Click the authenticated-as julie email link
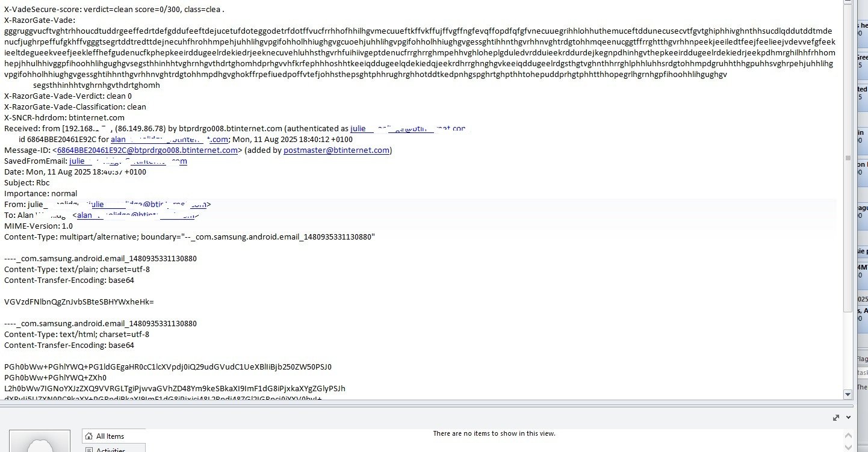The image size is (868, 452). (x=408, y=129)
